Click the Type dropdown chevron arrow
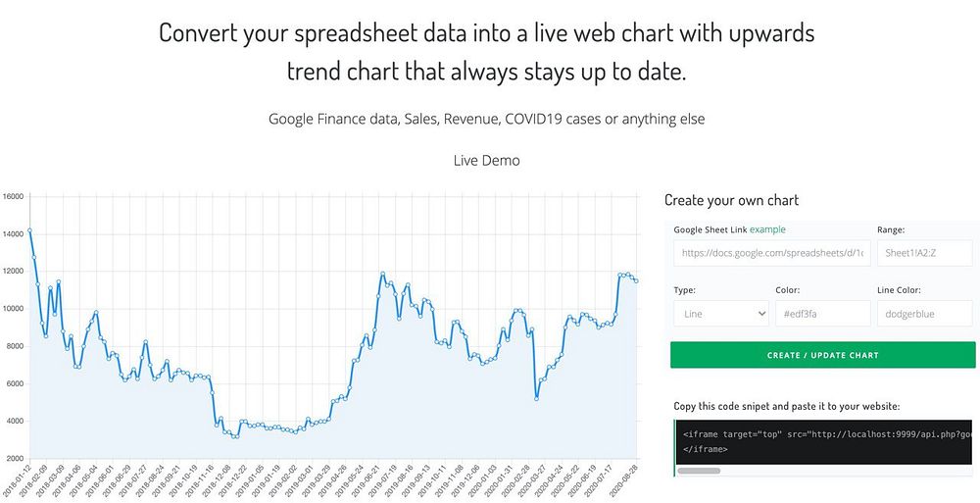Viewport: 980px width, 503px height. (761, 314)
